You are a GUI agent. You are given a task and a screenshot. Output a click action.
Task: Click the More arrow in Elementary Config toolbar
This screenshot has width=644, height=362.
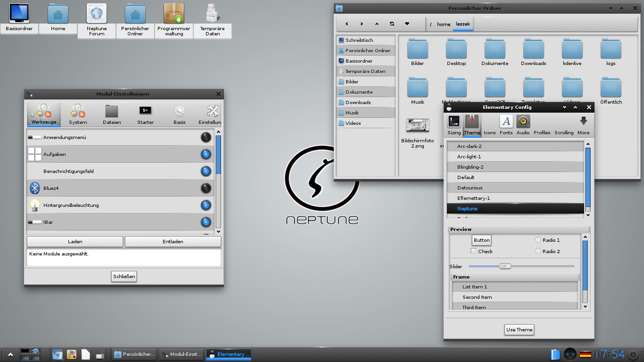pyautogui.click(x=584, y=122)
